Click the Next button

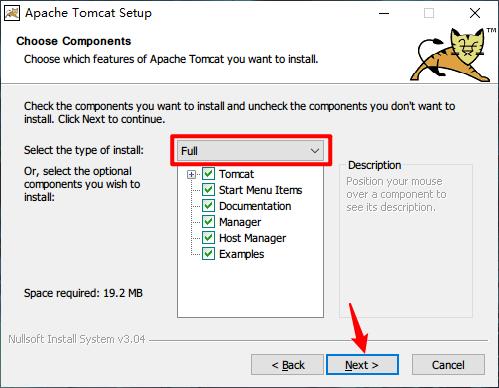[x=362, y=365]
